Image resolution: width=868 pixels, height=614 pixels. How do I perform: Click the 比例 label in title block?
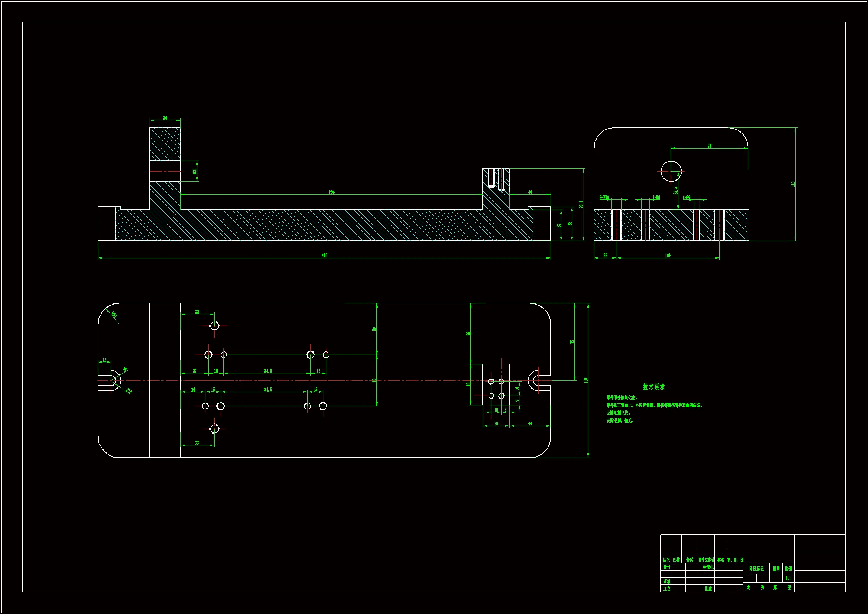pos(788,568)
